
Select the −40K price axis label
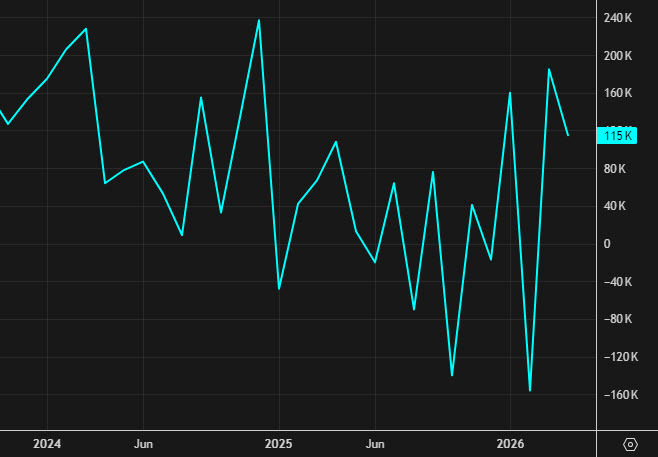pyautogui.click(x=618, y=282)
